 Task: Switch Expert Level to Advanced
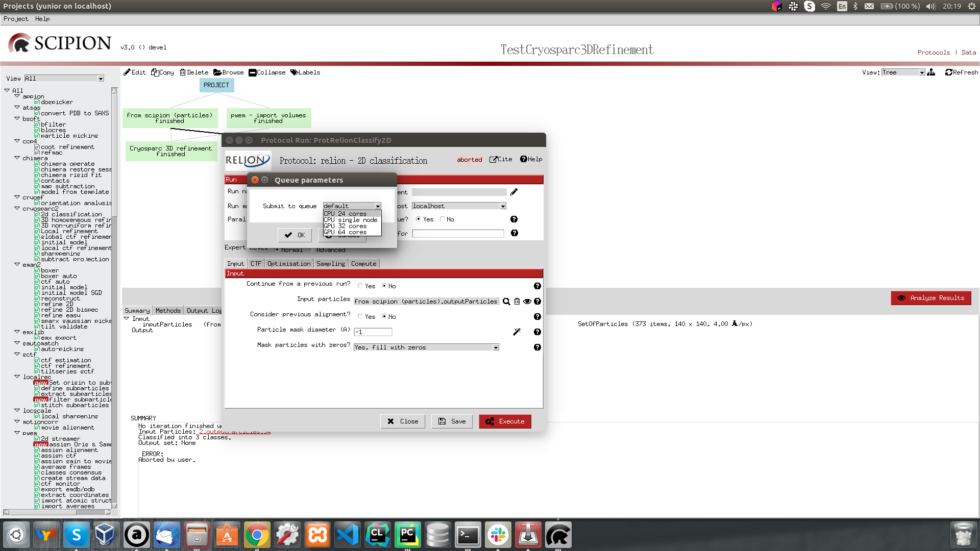click(x=312, y=250)
